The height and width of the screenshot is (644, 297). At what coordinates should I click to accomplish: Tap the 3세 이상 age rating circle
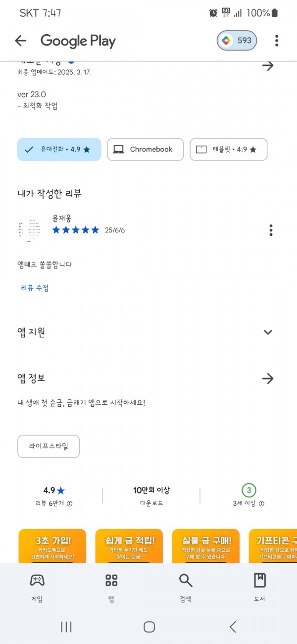[x=249, y=490]
